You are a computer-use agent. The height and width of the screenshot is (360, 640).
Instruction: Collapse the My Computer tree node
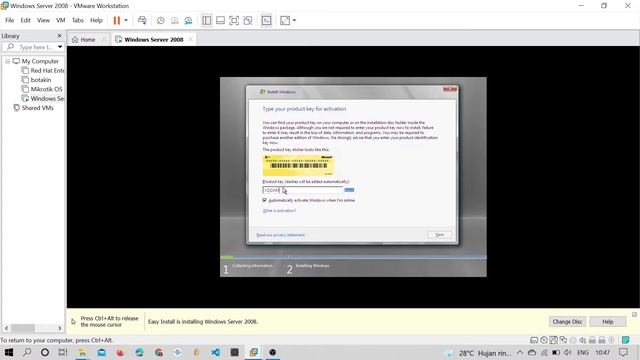tap(7, 61)
